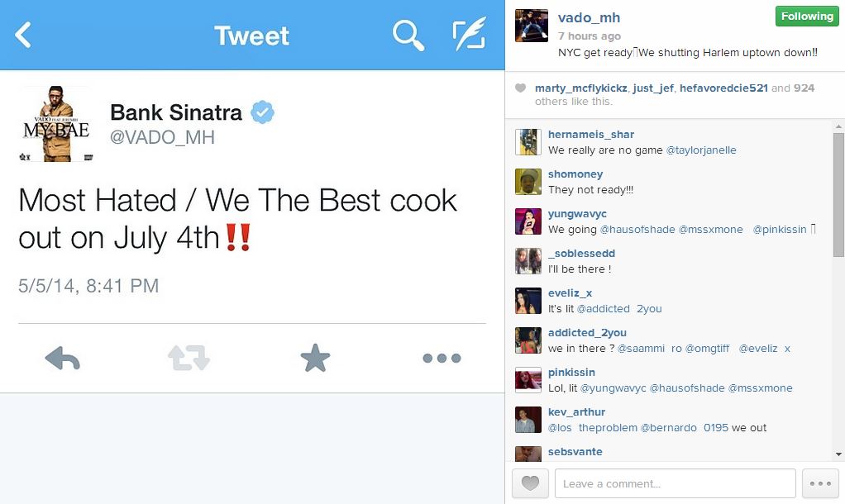This screenshot has width=845, height=504.
Task: Open Instagram post options three-dots button
Action: [x=820, y=483]
